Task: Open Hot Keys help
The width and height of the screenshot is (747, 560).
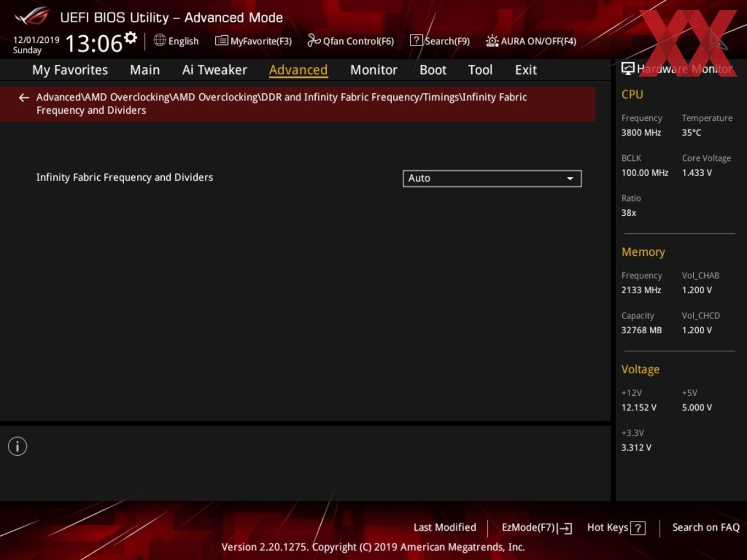Action: [616, 528]
